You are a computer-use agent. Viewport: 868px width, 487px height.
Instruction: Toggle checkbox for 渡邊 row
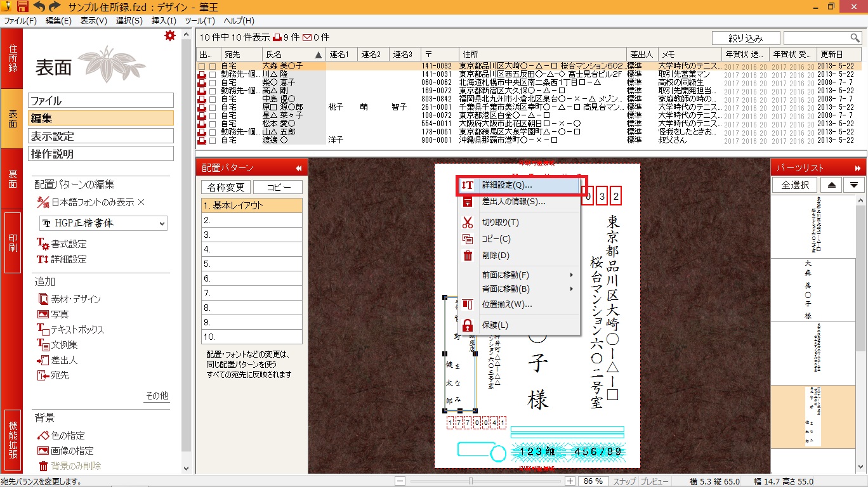[x=213, y=140]
